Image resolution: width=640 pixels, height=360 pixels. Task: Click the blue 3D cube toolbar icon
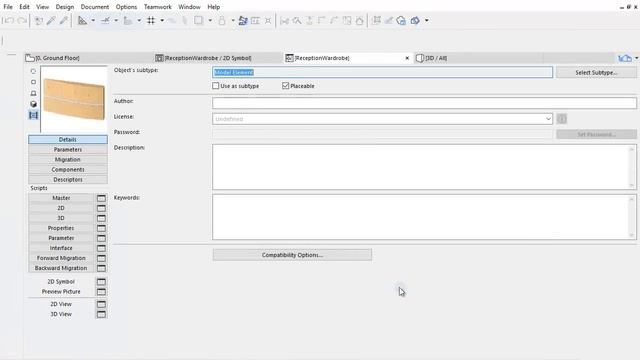[415, 20]
